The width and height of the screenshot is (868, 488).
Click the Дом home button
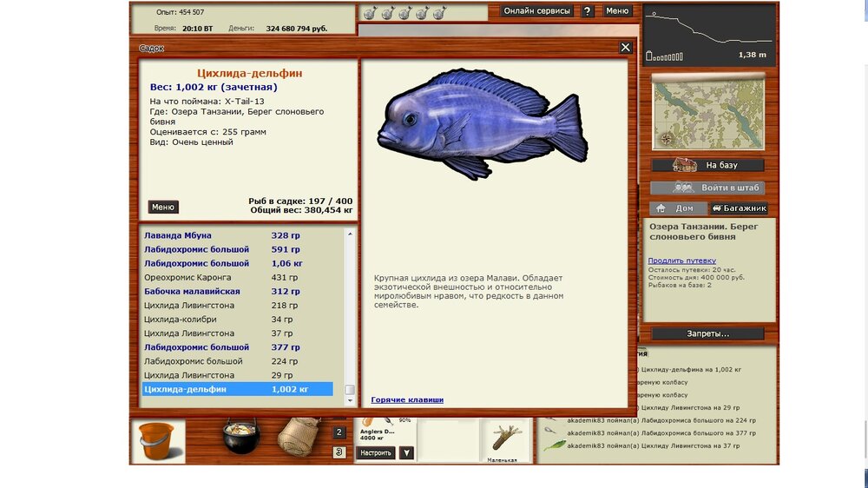676,208
